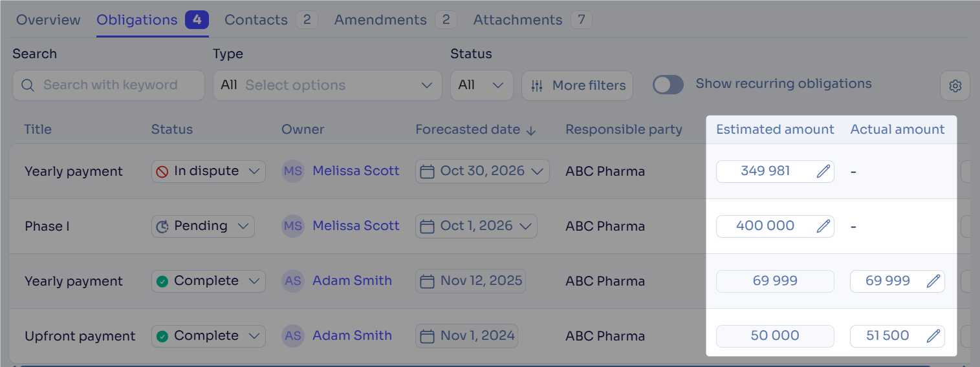Open calendar for Oct 30, 2026 date

427,172
